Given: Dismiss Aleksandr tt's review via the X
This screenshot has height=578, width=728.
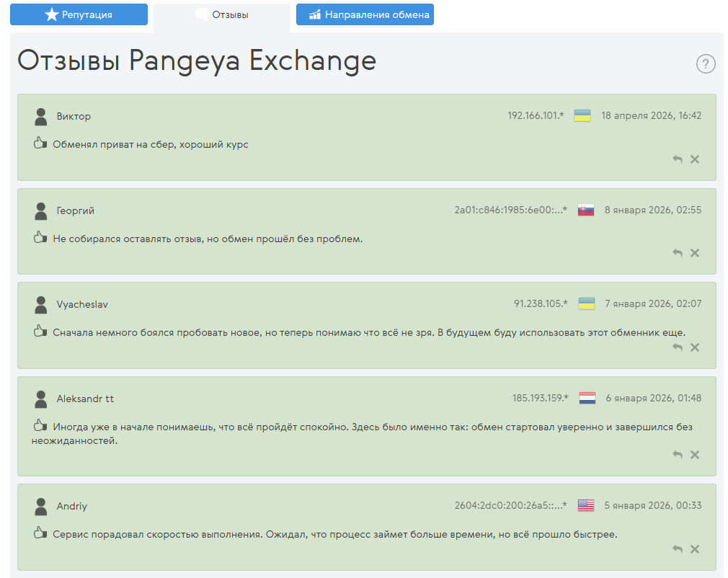Looking at the screenshot, I should [x=694, y=455].
